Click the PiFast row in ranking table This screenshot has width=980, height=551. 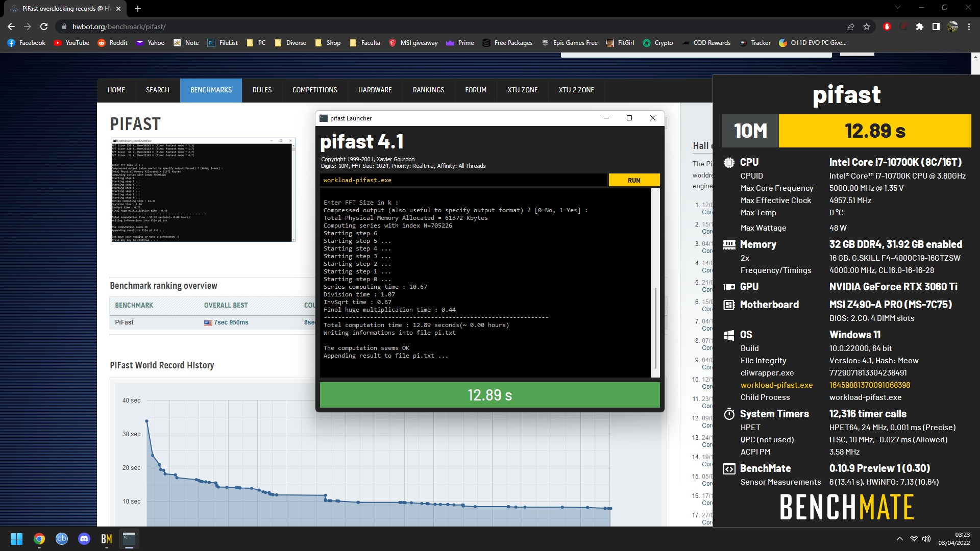tap(212, 322)
